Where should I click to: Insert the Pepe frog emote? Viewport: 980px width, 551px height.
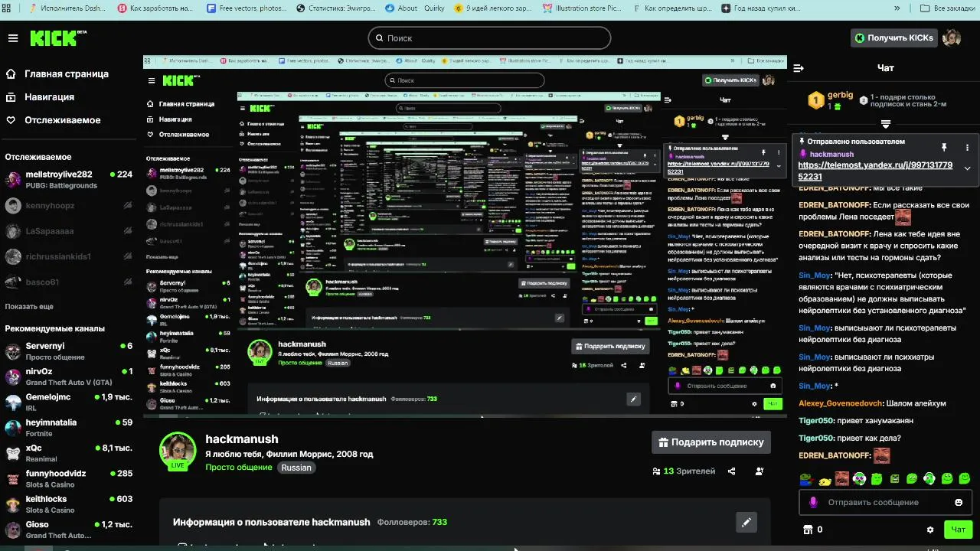[x=805, y=479]
